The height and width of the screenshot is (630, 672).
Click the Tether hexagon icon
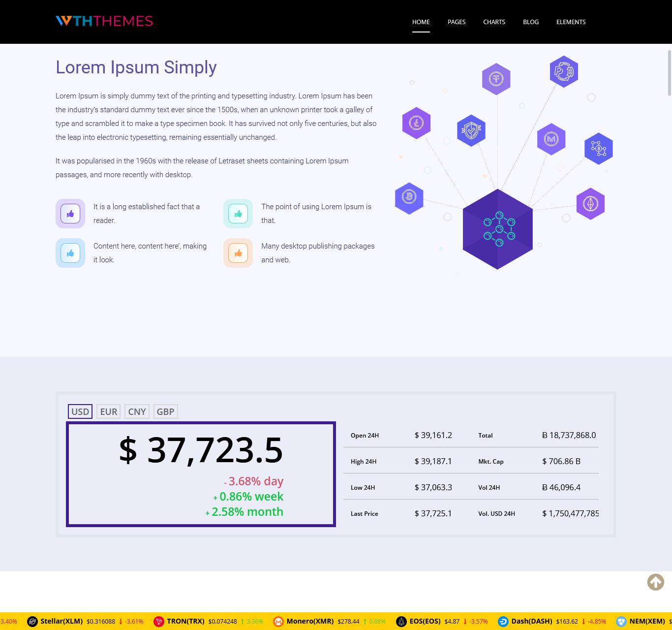click(496, 79)
